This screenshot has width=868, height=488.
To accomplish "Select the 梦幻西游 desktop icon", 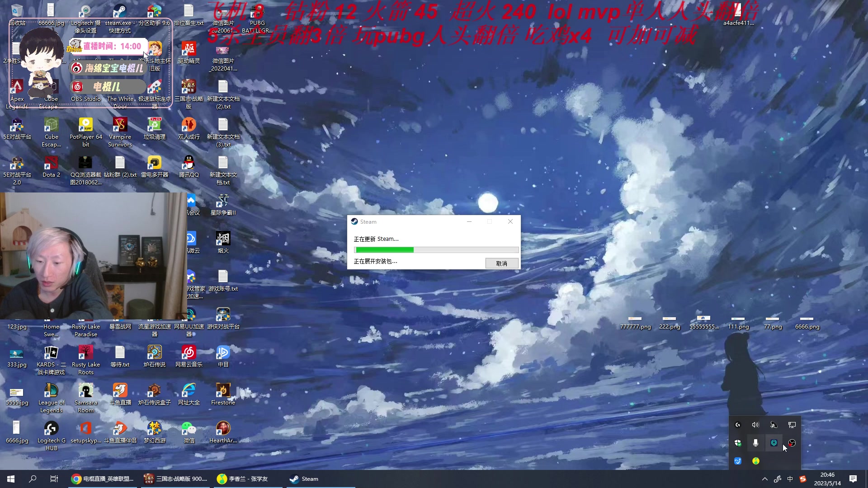I will click(x=155, y=432).
